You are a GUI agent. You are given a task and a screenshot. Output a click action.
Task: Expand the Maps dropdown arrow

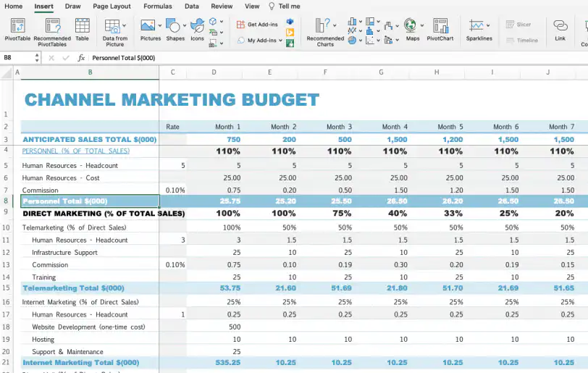point(422,25)
